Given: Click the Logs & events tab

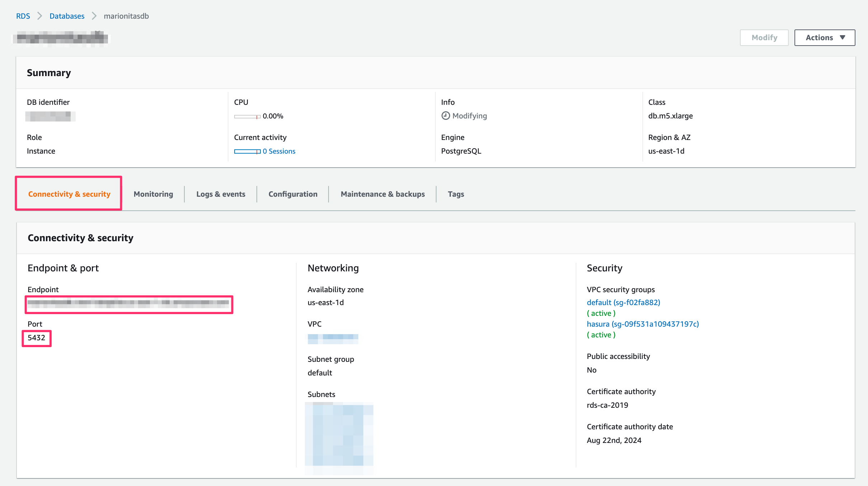Looking at the screenshot, I should coord(221,194).
